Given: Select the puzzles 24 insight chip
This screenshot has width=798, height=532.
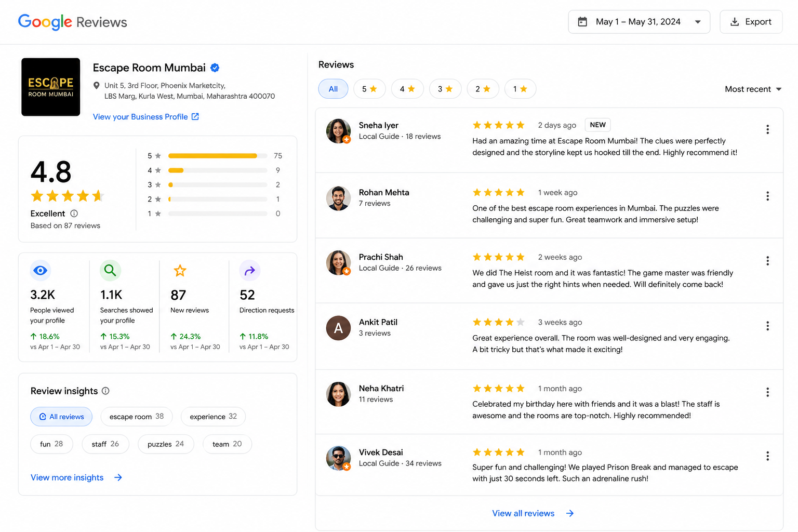Looking at the screenshot, I should [166, 444].
